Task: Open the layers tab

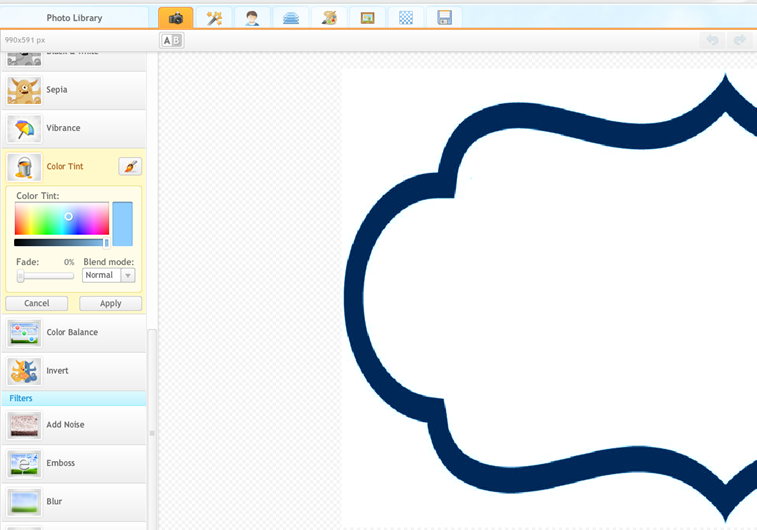Action: (291, 18)
